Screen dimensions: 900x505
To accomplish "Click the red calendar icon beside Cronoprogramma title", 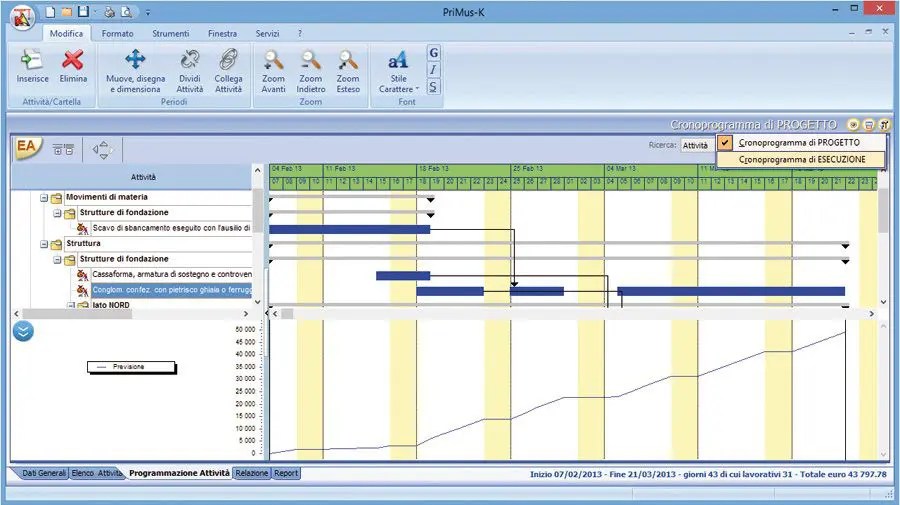I will (x=869, y=125).
